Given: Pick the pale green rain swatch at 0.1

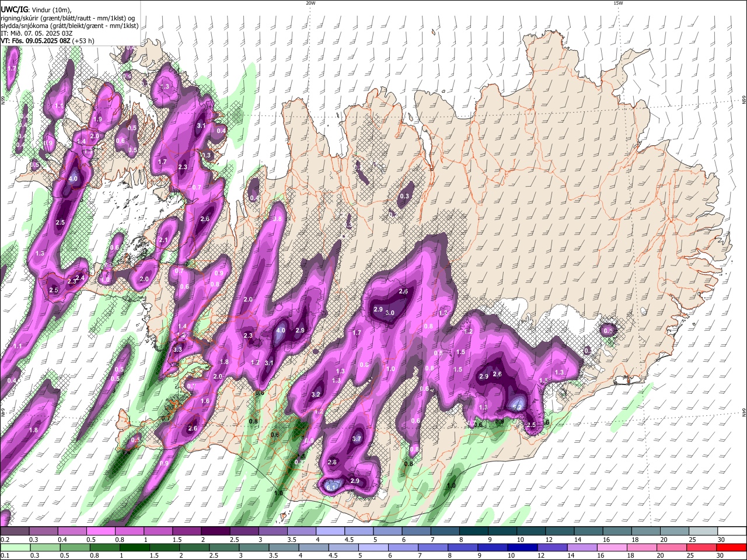Looking at the screenshot, I should click(x=15, y=547).
